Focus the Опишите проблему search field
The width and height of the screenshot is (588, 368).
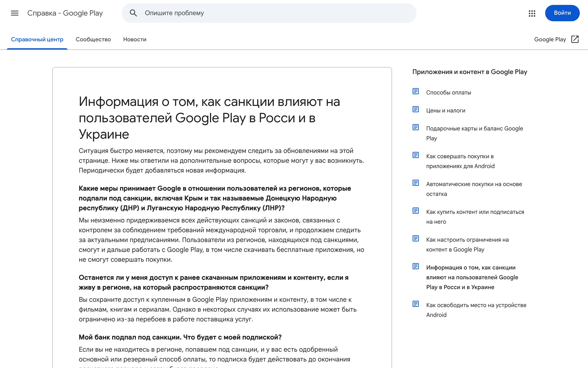point(269,13)
